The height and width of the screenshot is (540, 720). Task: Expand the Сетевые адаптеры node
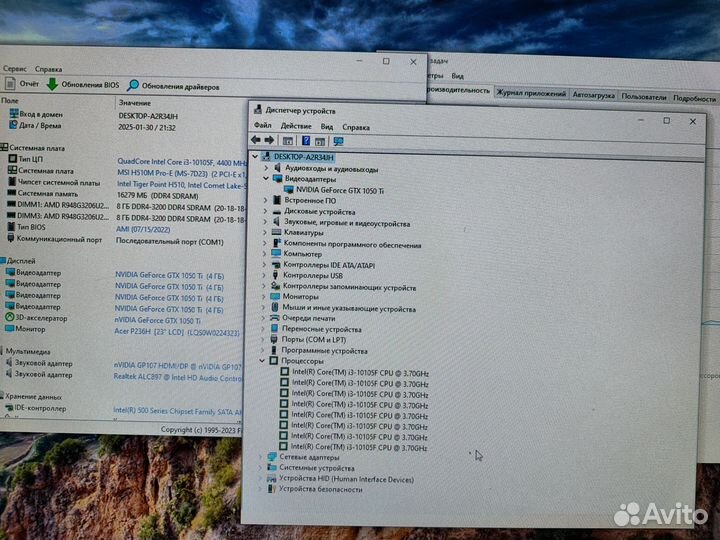(262, 456)
